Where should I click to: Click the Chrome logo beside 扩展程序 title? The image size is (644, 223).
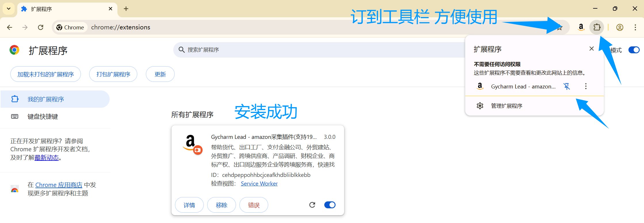click(x=14, y=50)
